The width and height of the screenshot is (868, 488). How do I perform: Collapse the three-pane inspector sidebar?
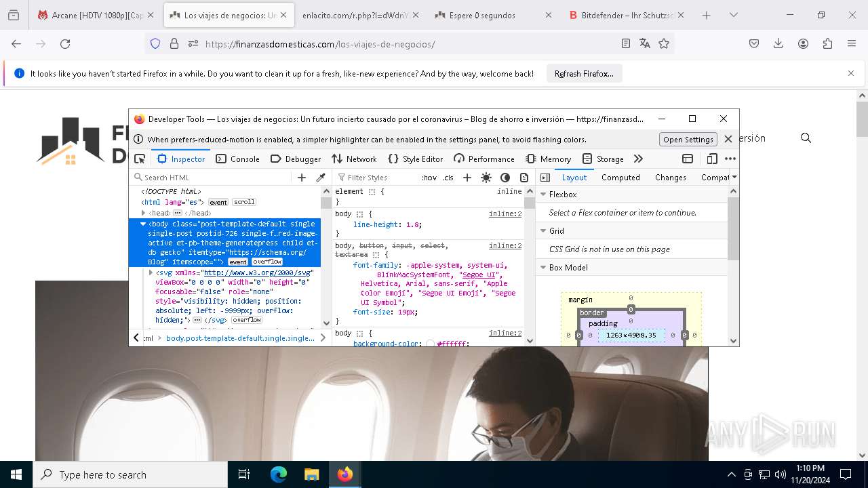(545, 178)
